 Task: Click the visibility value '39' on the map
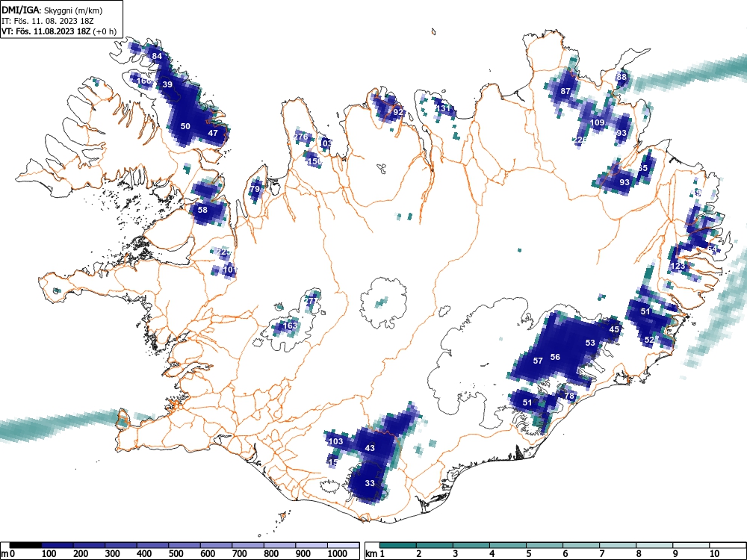[x=167, y=85]
